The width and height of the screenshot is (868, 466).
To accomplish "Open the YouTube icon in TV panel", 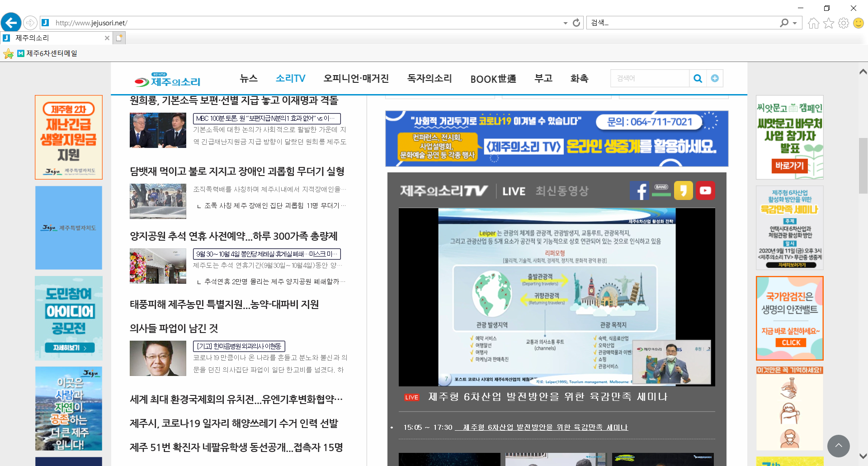I will [x=705, y=190].
